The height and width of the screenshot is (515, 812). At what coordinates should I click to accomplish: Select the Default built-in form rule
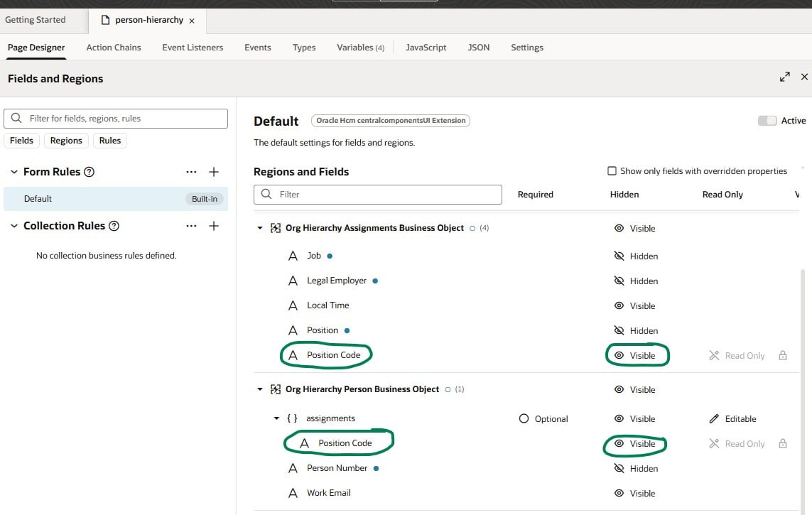coord(116,199)
